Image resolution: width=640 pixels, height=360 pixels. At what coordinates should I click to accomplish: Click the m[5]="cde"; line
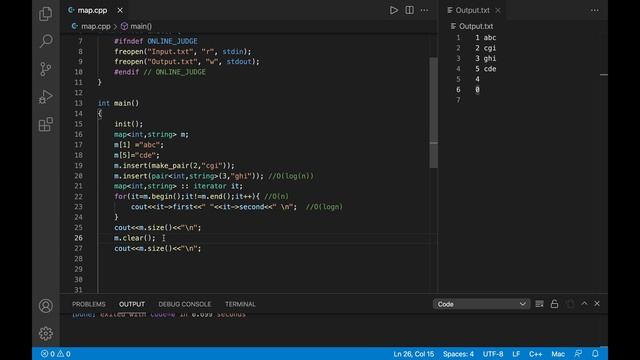click(x=137, y=155)
